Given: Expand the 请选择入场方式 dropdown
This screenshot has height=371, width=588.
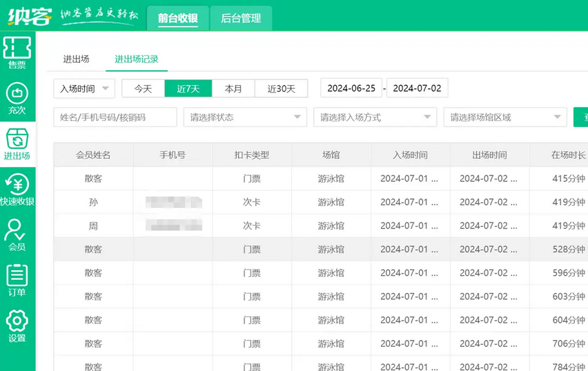Looking at the screenshot, I should point(375,117).
